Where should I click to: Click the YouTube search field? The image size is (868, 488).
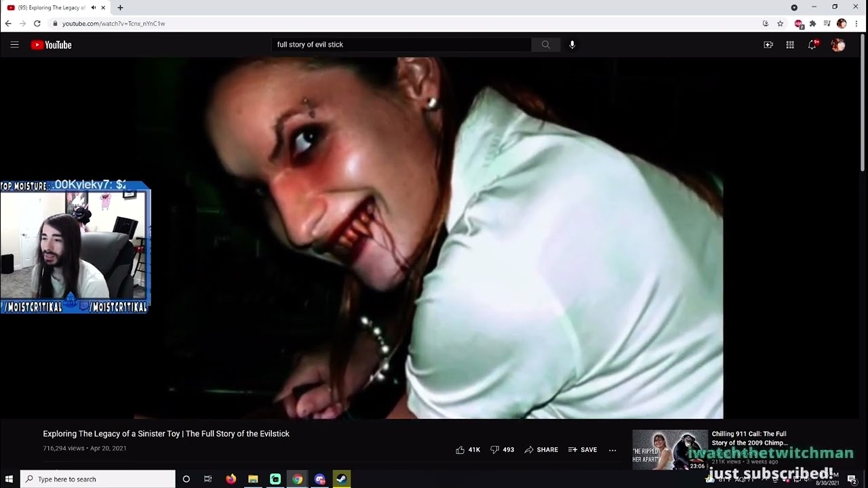(401, 45)
